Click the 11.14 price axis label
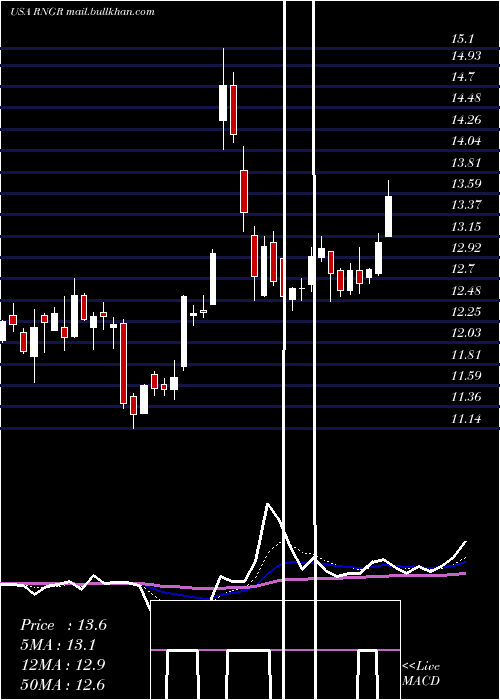The width and height of the screenshot is (500, 700). 466,419
